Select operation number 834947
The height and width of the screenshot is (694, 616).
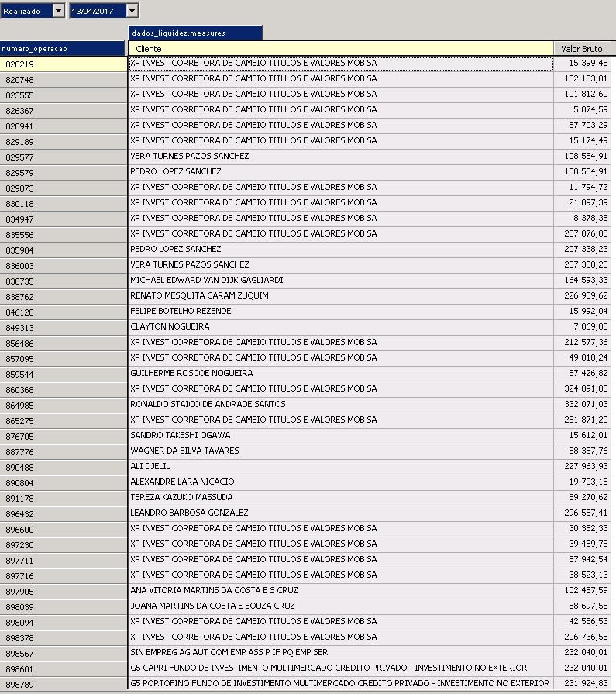coord(64,219)
